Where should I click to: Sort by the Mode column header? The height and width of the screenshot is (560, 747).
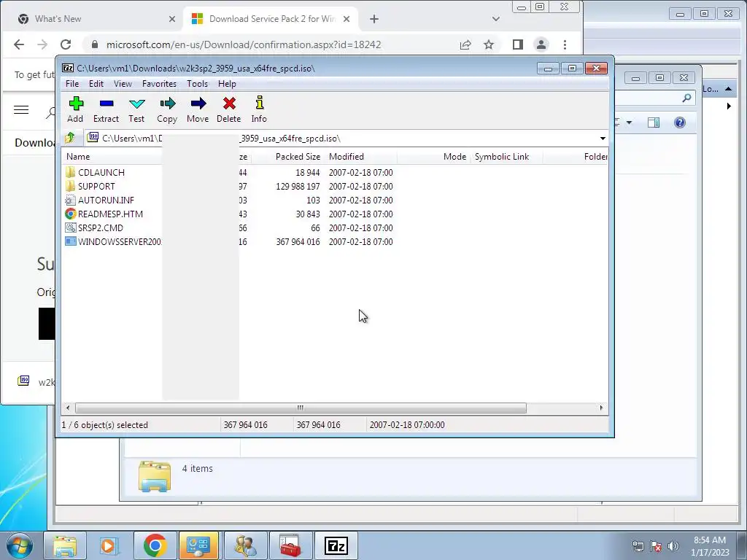(x=454, y=157)
